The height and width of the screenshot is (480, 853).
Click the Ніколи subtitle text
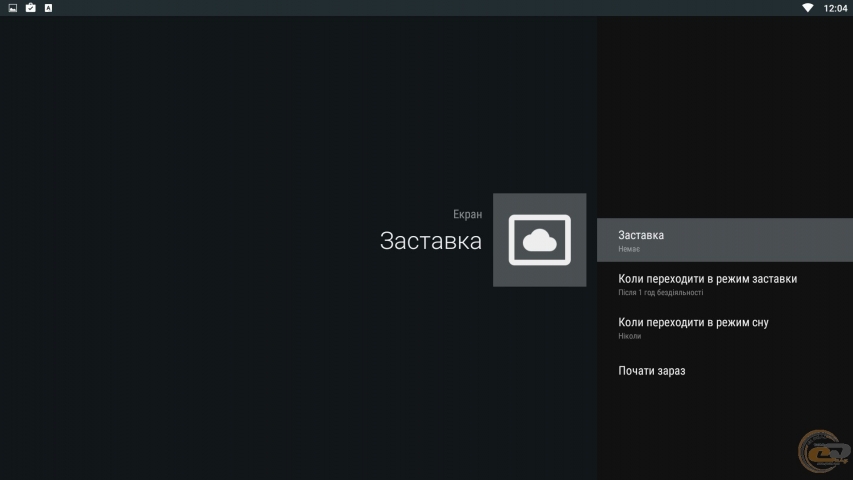point(629,336)
